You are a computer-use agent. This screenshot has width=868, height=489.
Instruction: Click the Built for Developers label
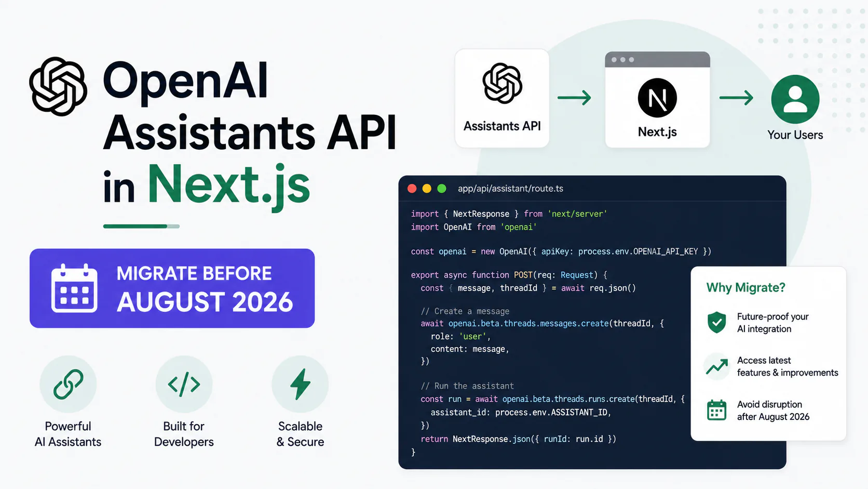pyautogui.click(x=184, y=434)
